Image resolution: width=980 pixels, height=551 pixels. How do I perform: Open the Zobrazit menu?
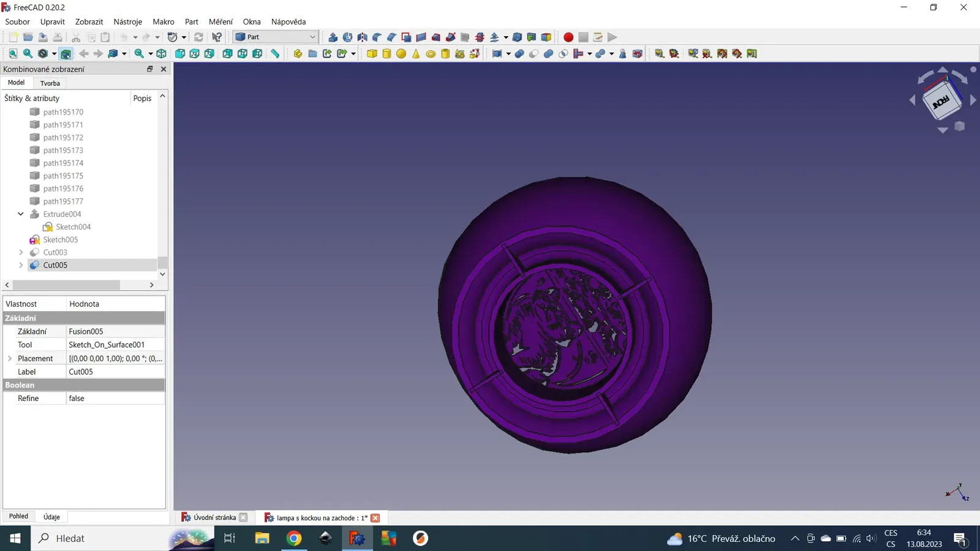89,21
